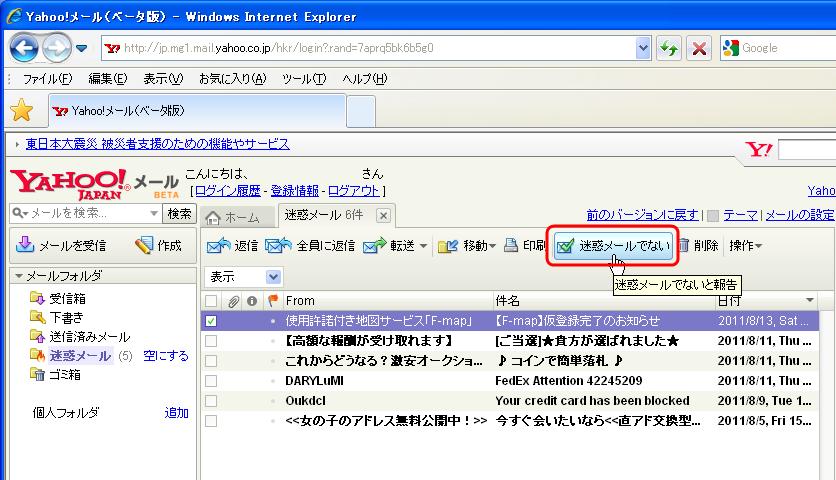This screenshot has height=480, width=836.
Task: Click the 転送 forward button
Action: (389, 245)
